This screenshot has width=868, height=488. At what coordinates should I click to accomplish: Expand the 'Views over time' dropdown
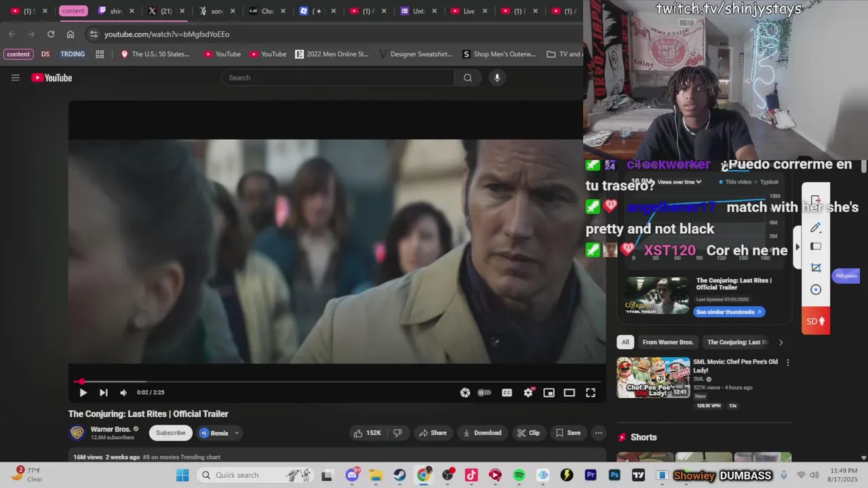pos(679,182)
